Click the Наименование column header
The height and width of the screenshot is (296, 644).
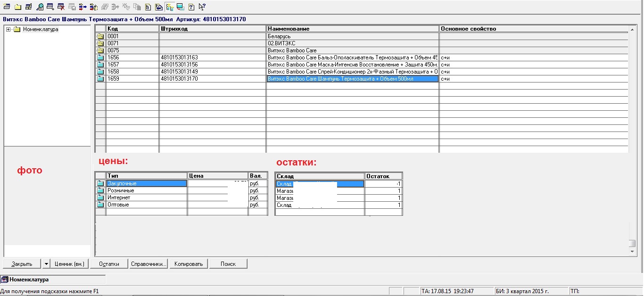pyautogui.click(x=352, y=29)
